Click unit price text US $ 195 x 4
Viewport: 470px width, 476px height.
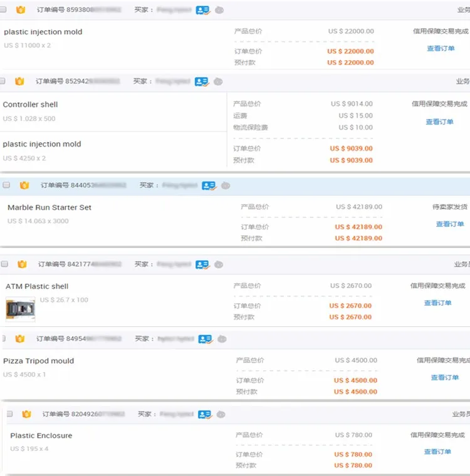(29, 448)
